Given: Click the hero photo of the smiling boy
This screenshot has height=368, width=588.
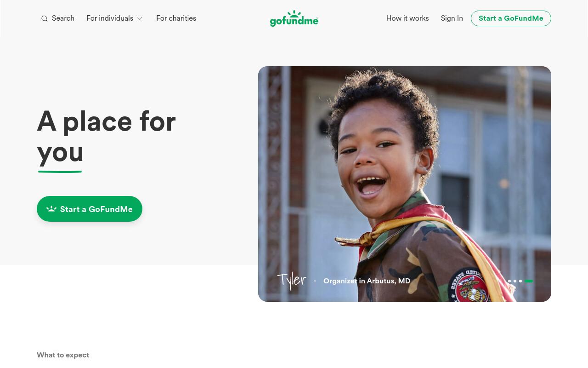Looking at the screenshot, I should click(405, 184).
